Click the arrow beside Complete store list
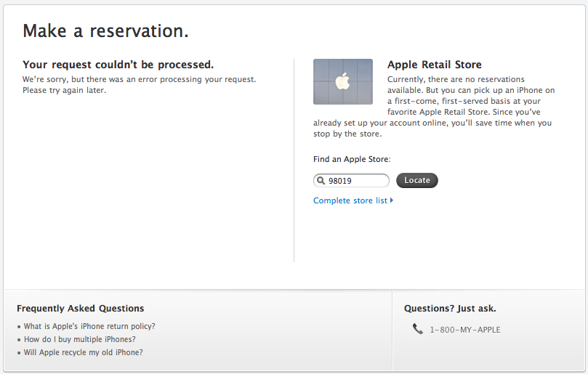Viewport: 588px width, 374px height. 392,200
